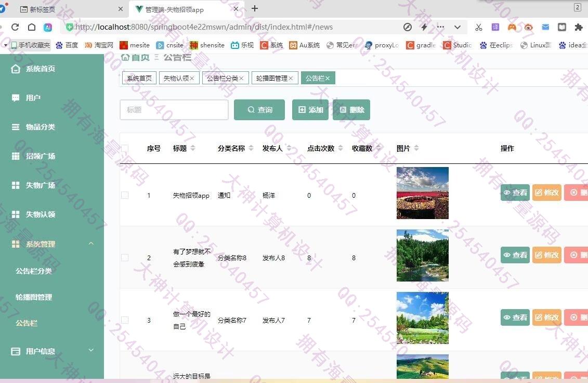Open the mail extension icon
Image resolution: width=588 pixels, height=383 pixels.
(x=545, y=27)
